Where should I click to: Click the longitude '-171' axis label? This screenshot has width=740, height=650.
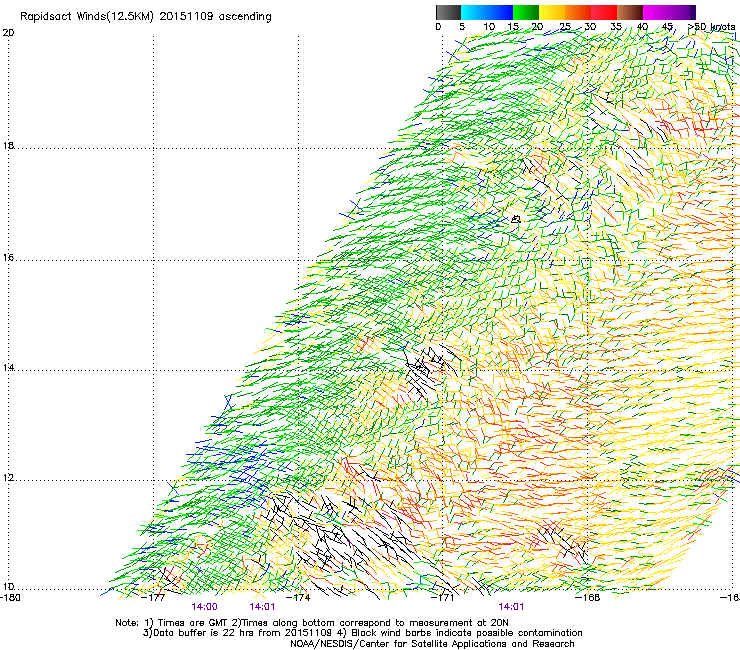click(x=443, y=598)
